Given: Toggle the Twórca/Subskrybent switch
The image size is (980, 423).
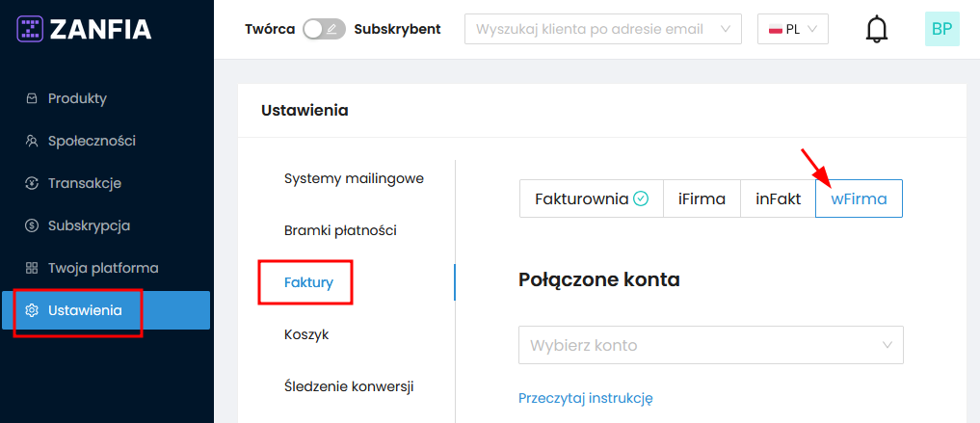Looking at the screenshot, I should [324, 29].
